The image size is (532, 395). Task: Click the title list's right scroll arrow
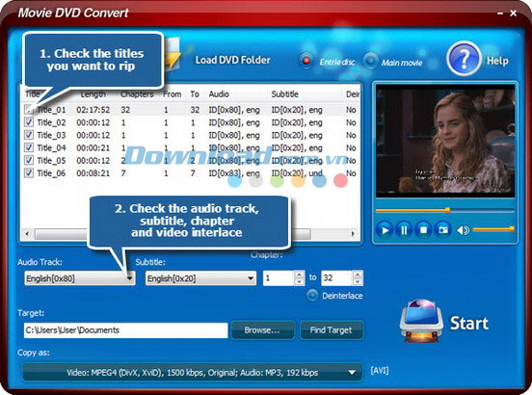point(353,233)
